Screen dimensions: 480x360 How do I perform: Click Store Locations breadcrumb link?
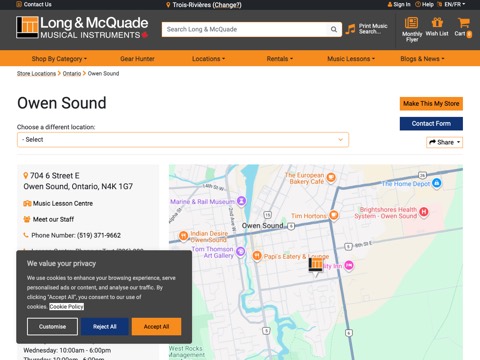[36, 73]
